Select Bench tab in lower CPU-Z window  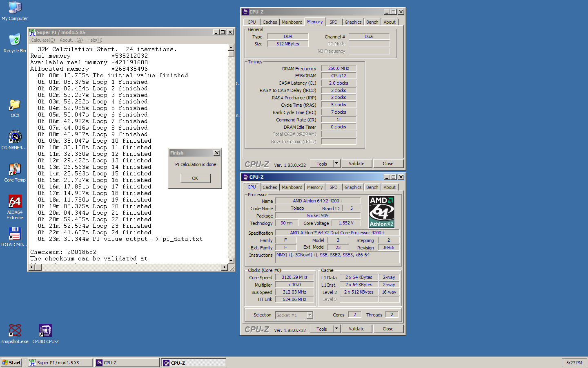[x=372, y=187]
